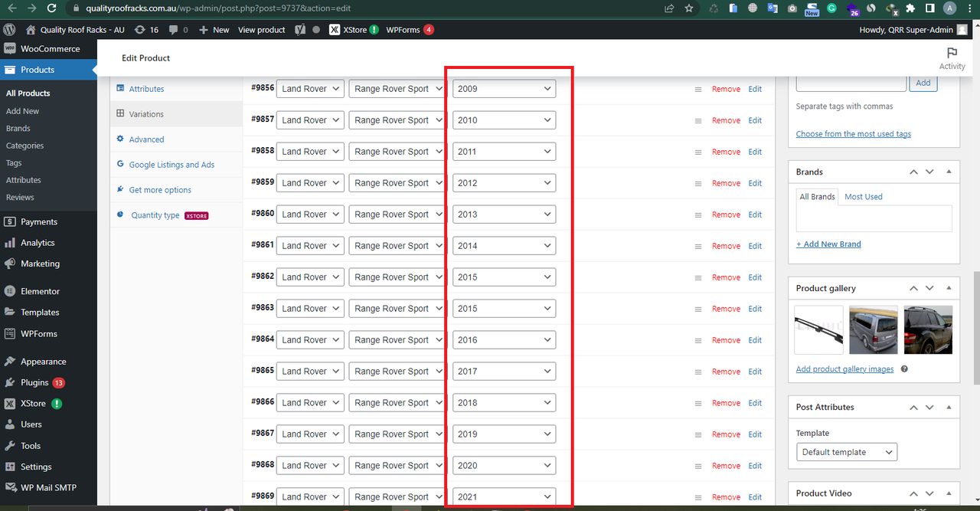
Task: Open XStore in the sidebar
Action: click(49, 404)
